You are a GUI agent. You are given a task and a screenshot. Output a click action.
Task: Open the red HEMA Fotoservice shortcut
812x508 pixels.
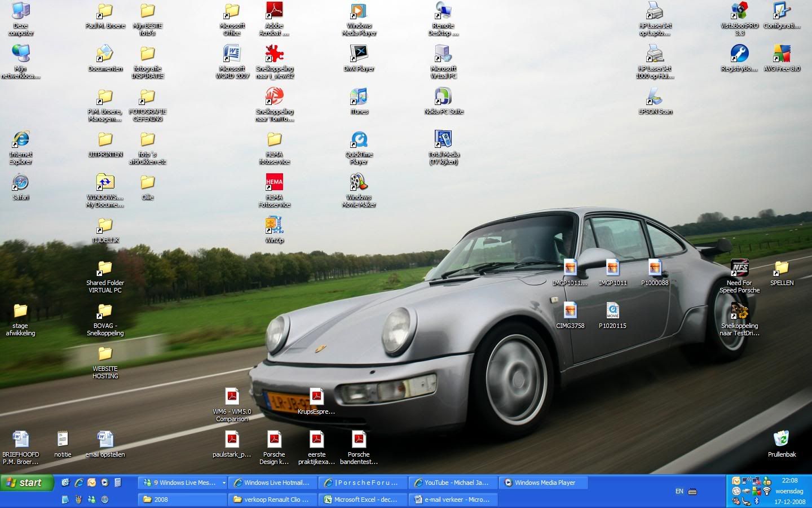coord(274,190)
